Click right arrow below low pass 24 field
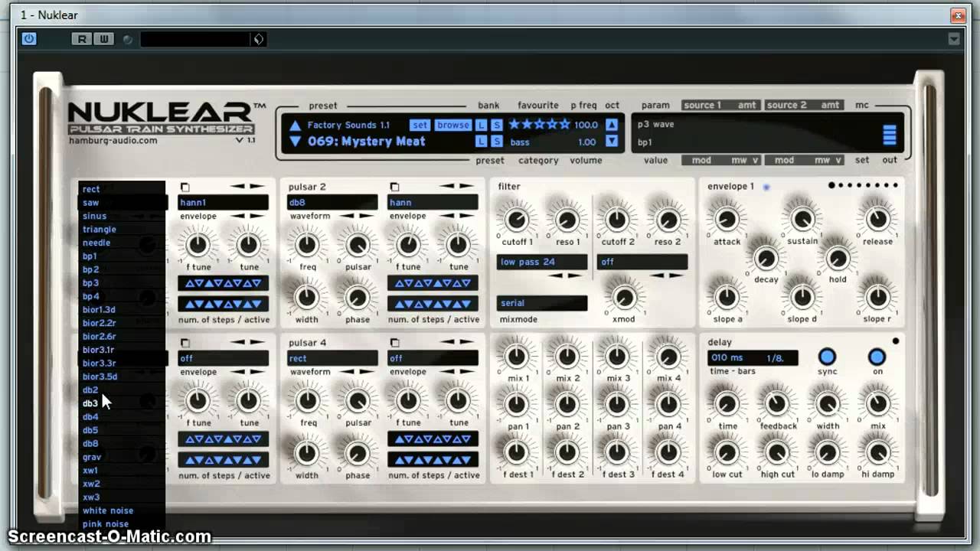The height and width of the screenshot is (551, 980). (574, 275)
